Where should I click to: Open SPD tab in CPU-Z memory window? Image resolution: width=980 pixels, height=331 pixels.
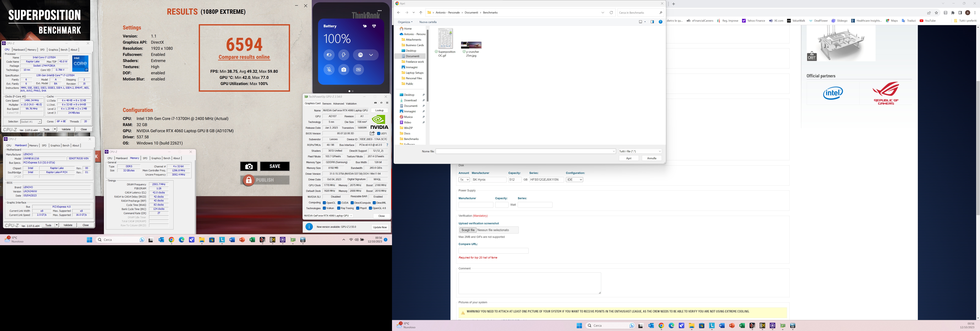[145, 158]
